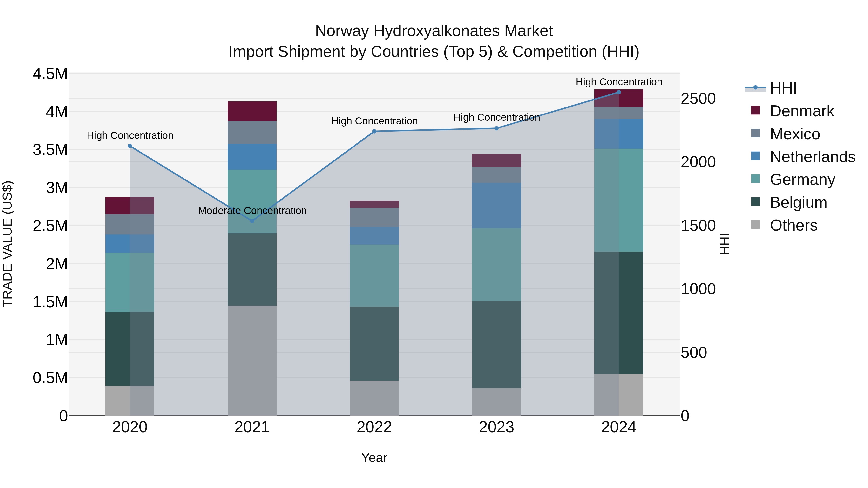This screenshot has height=488, width=868.
Task: Click the 2500 HHI axis tick label
Action: click(698, 99)
